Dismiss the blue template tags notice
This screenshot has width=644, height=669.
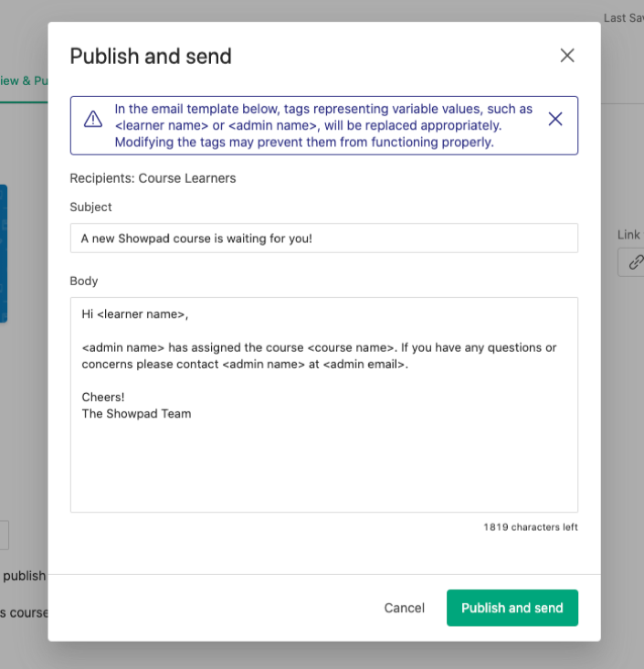[554, 119]
